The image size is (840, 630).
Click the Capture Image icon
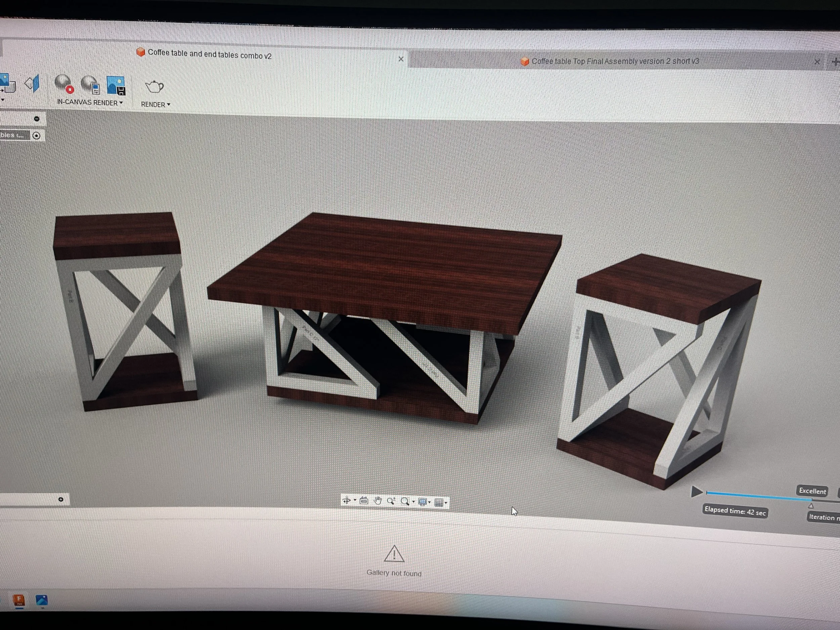tap(116, 85)
